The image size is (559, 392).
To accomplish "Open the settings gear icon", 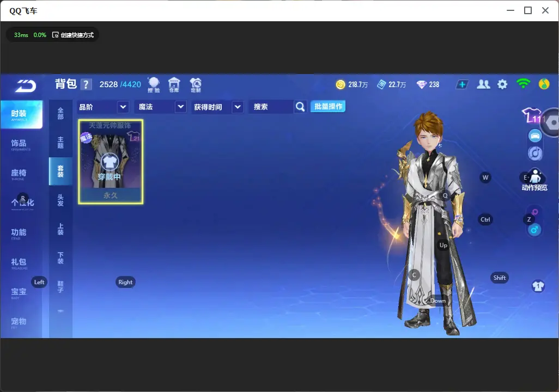I will click(x=502, y=84).
